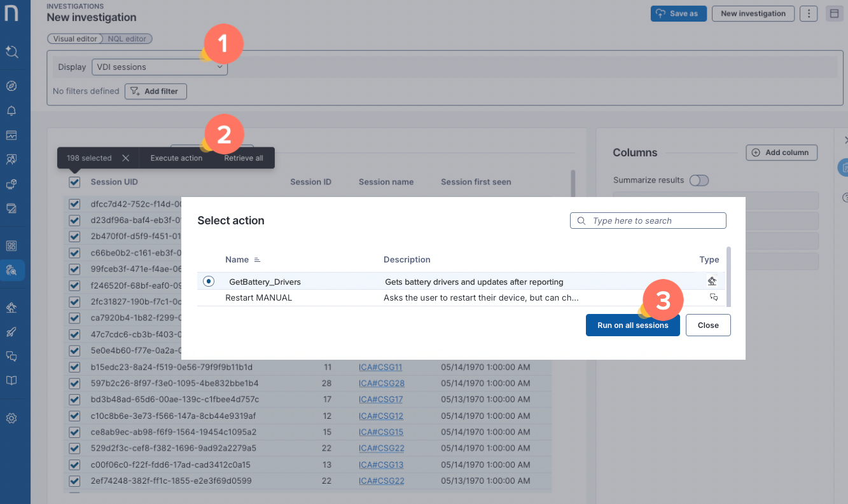The width and height of the screenshot is (848, 504).
Task: Click the layout panel icon at top right
Action: point(834,13)
